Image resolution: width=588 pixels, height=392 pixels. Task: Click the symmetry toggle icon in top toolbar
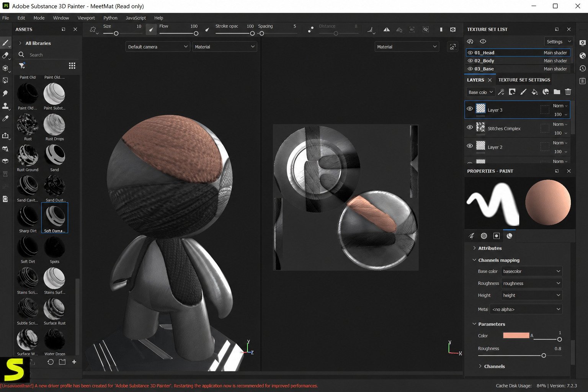coord(387,29)
